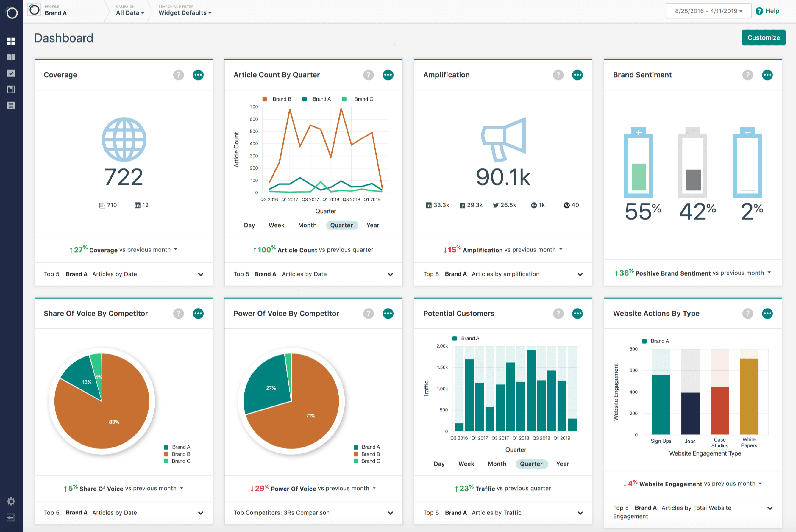This screenshot has width=796, height=532.
Task: Select Month tab in Article Count chart
Action: [307, 225]
